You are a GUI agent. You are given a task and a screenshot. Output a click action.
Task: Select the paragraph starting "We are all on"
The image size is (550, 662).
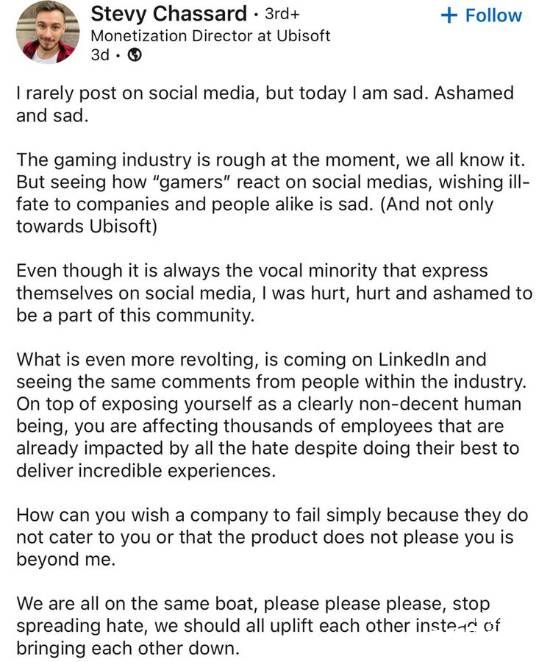point(258,626)
